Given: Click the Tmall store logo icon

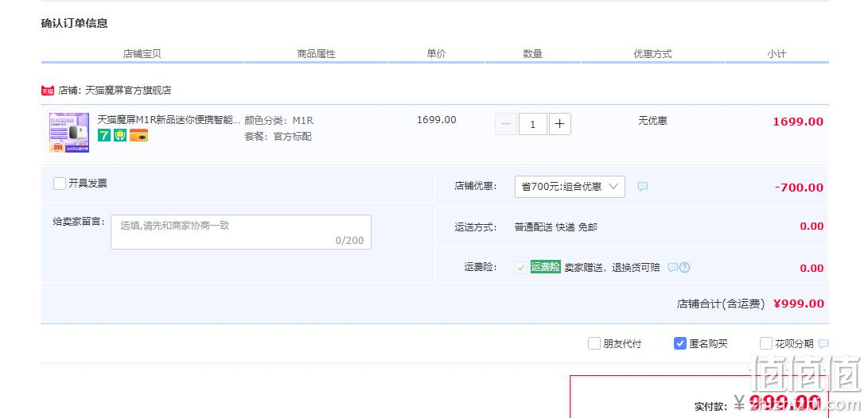Looking at the screenshot, I should pyautogui.click(x=48, y=91).
